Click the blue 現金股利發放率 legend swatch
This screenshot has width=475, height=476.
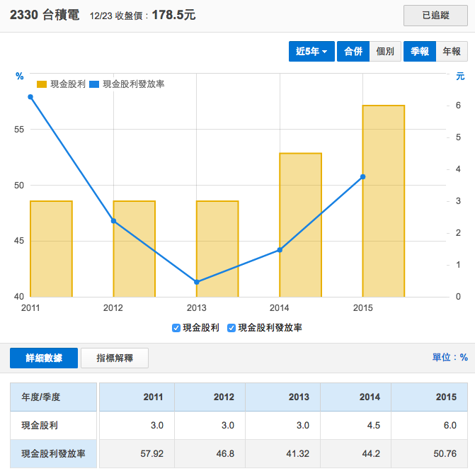(x=94, y=84)
